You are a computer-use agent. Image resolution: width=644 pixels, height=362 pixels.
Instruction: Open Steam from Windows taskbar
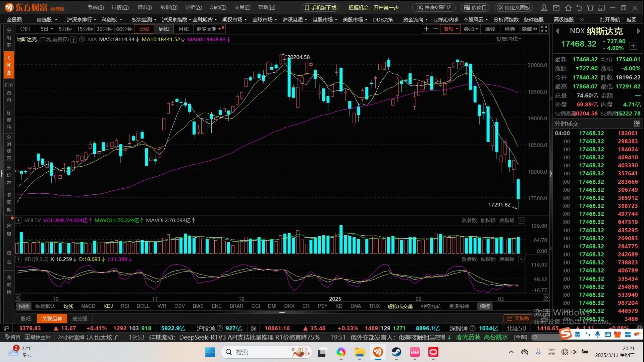(396, 352)
